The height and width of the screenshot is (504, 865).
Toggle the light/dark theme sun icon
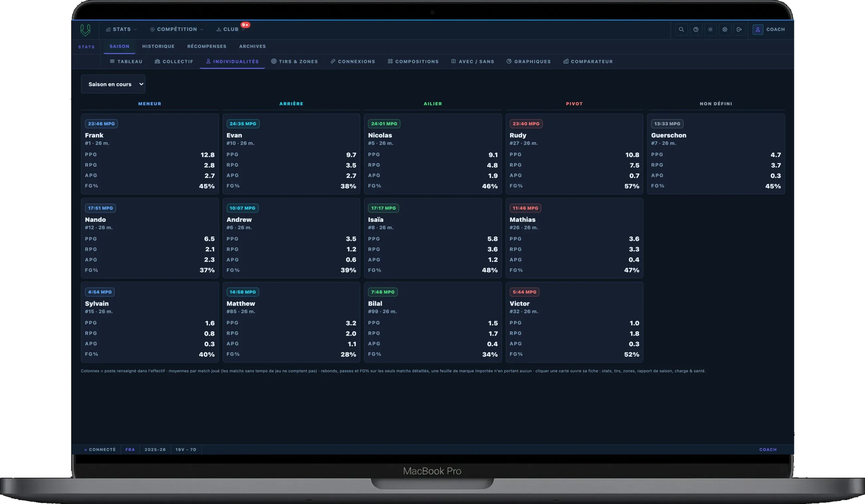[710, 30]
